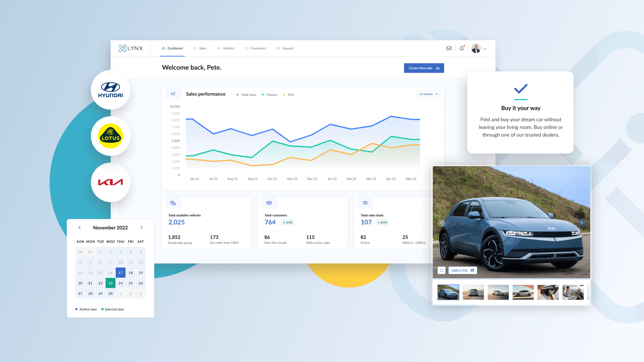Click forward month arrow on calendar

[x=142, y=227]
